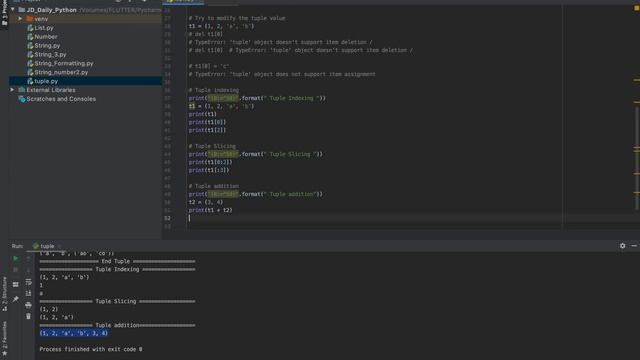
Task: Click the 'print(t1[0])' code line
Action: click(x=207, y=122)
